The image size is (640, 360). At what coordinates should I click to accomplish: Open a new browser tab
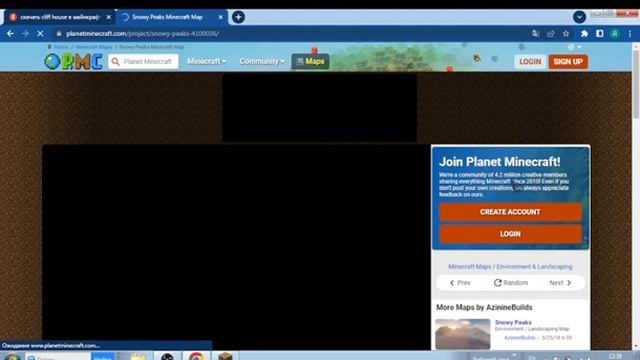(238, 17)
